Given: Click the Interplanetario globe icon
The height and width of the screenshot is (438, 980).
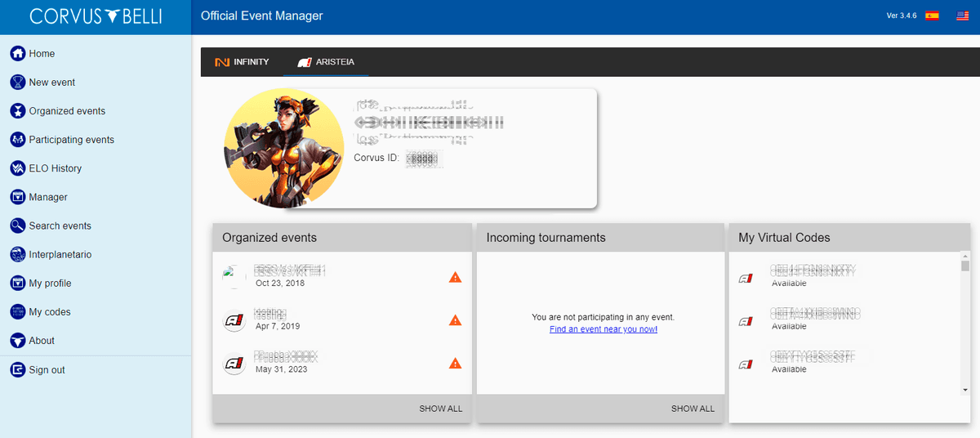Looking at the screenshot, I should click(17, 255).
